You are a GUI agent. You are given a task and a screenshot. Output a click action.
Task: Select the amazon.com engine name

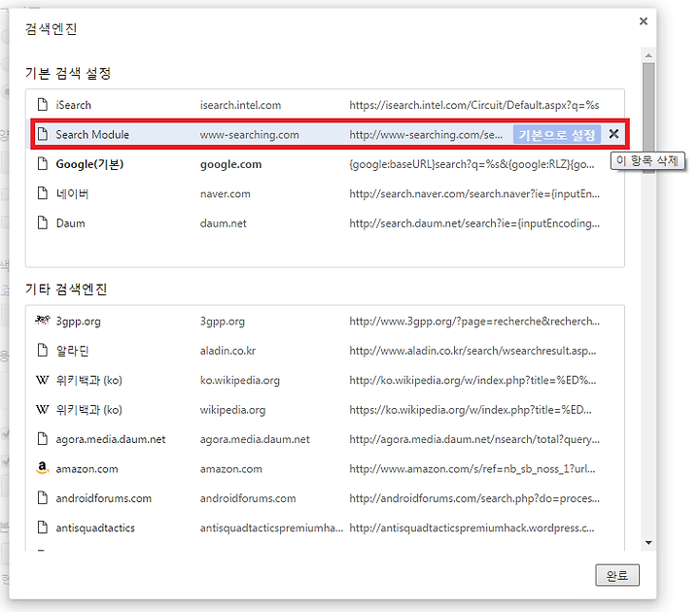(87, 469)
